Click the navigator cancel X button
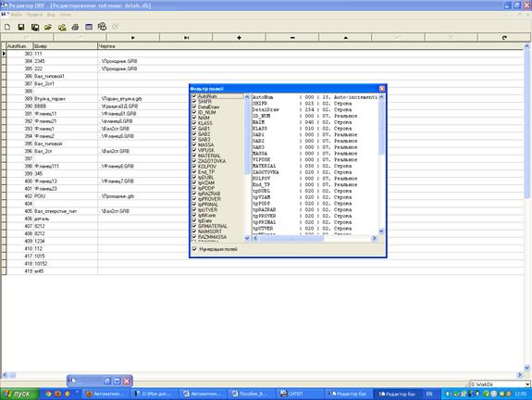 click(452, 37)
